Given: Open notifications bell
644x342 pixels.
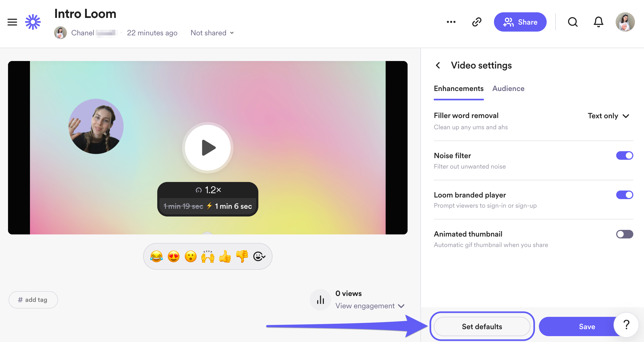Looking at the screenshot, I should click(x=598, y=22).
